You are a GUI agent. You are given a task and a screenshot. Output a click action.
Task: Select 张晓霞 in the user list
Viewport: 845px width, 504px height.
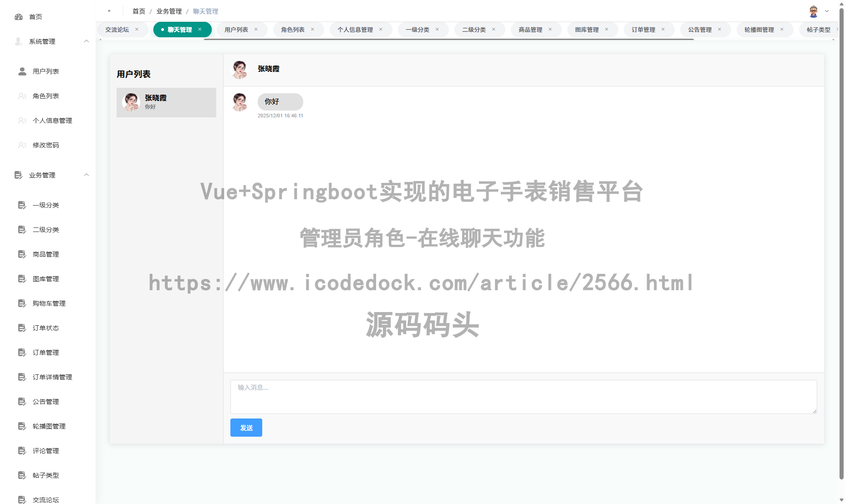pos(166,102)
